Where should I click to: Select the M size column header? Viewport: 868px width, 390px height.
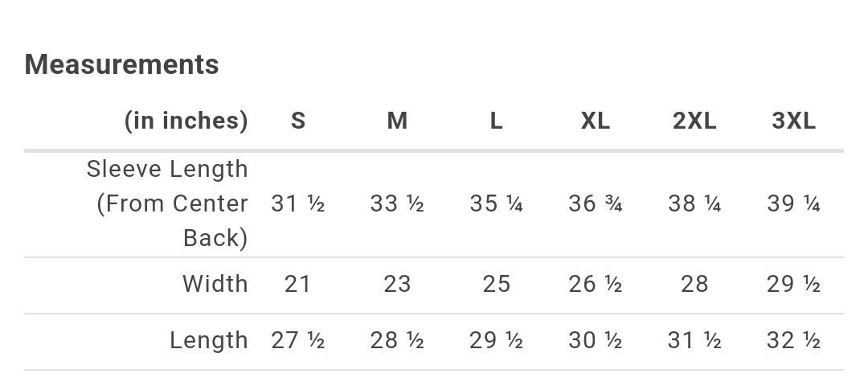click(397, 120)
